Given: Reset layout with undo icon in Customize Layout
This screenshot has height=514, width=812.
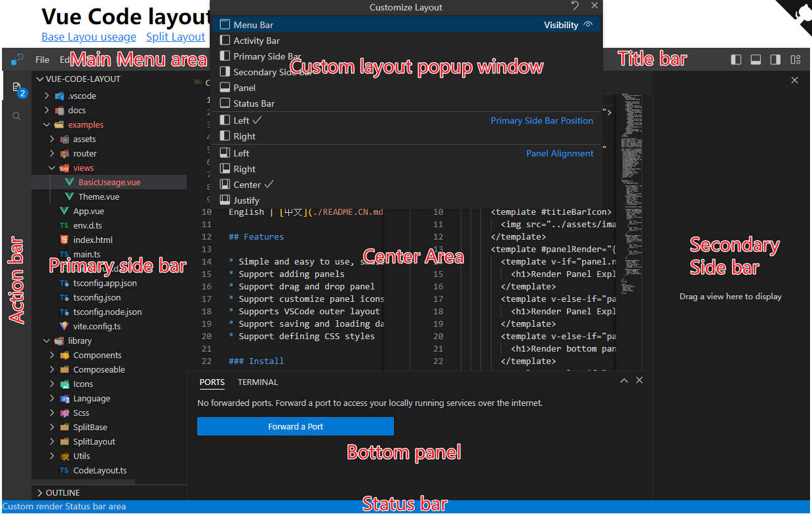Looking at the screenshot, I should click(x=575, y=6).
